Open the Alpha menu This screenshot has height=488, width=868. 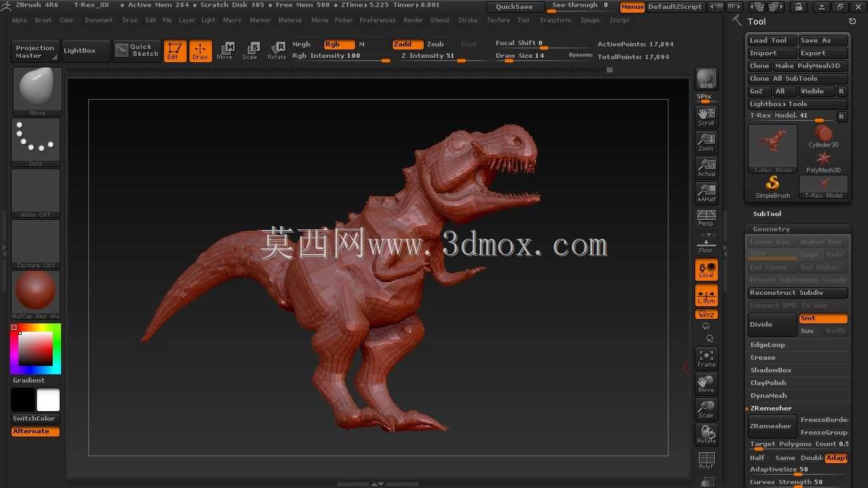tap(19, 20)
